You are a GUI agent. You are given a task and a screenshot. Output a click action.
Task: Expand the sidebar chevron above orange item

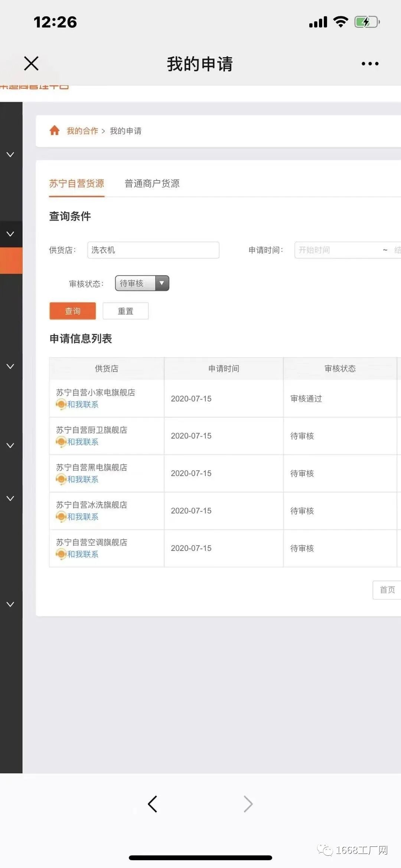coord(10,234)
